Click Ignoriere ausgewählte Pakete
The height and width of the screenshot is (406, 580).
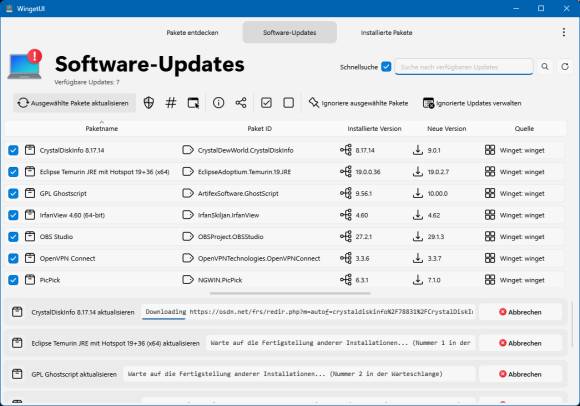[x=358, y=103]
